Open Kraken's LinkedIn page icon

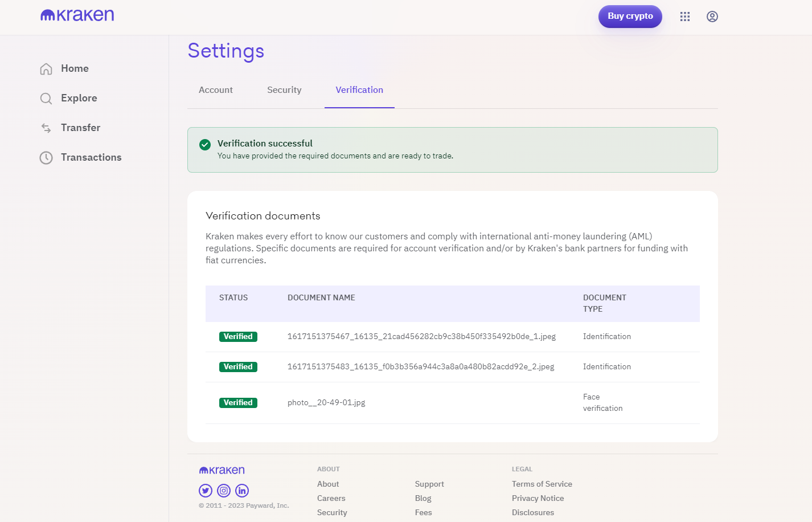tap(242, 491)
